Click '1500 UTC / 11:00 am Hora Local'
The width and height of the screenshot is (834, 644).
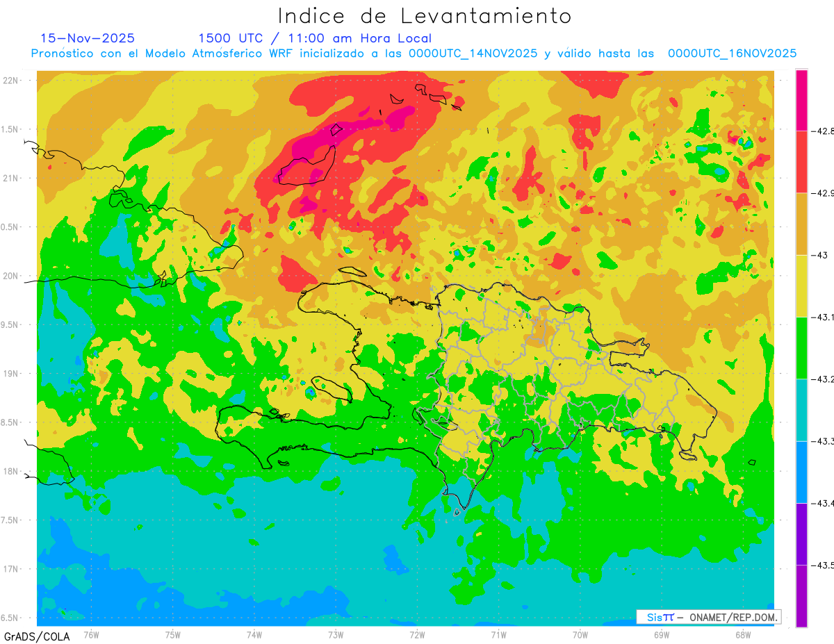point(315,38)
